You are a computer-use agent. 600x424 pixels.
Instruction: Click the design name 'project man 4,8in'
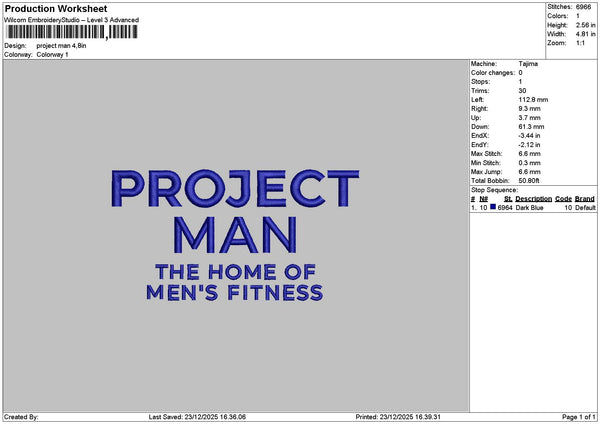pos(61,46)
